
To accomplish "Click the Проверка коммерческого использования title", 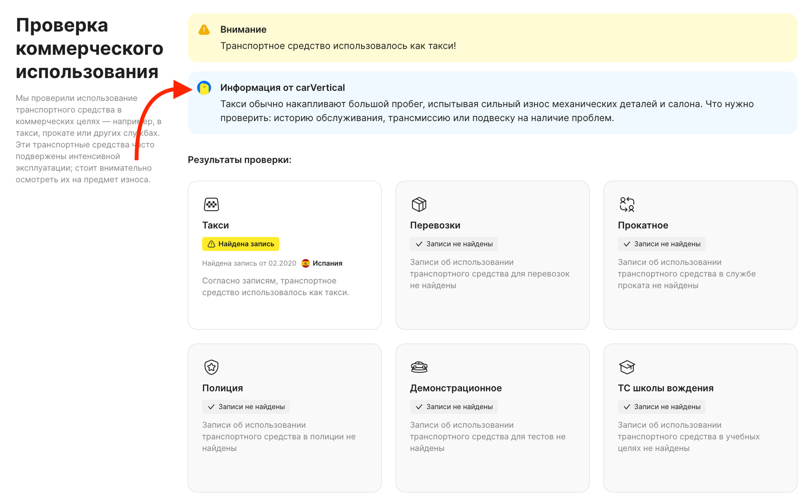I will point(90,49).
